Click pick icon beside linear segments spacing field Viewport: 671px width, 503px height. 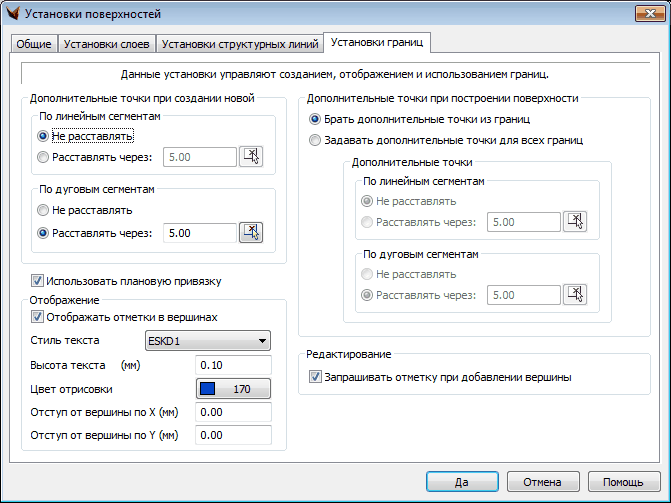[x=251, y=156]
